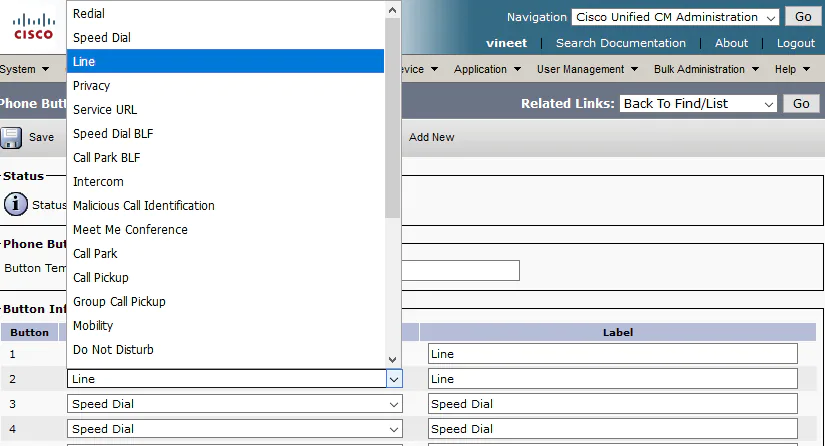Screen dimensions: 825x446
Task: Select Speed Dial BLF from dropdown list
Action: (113, 134)
